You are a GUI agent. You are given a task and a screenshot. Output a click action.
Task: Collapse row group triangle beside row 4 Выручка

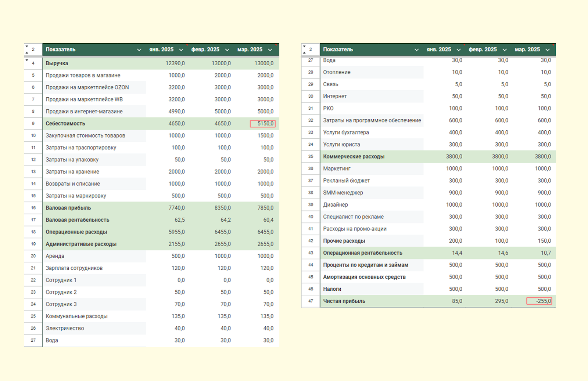click(27, 60)
